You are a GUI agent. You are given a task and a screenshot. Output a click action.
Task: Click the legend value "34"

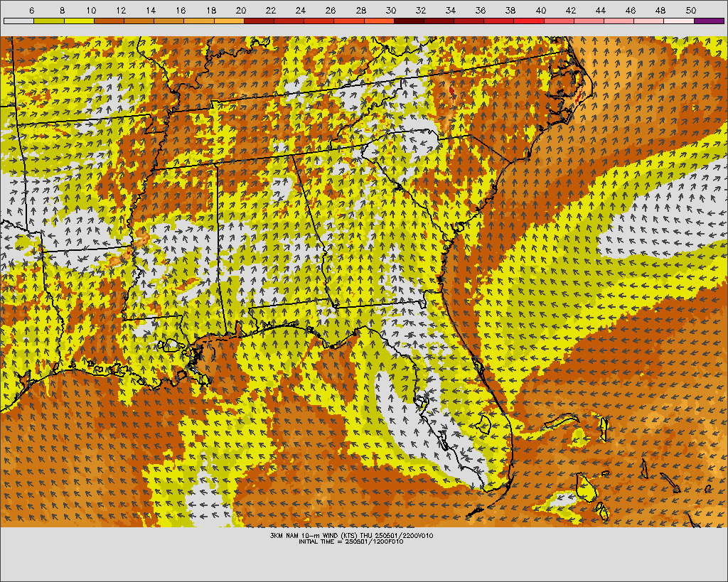451,10
